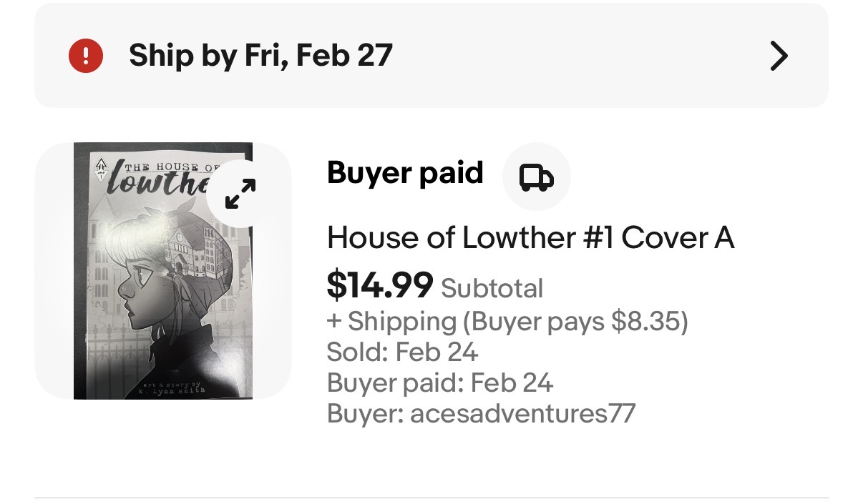This screenshot has height=504, width=863.
Task: Click the Buyer paid: Feb 24 line
Action: coord(440,383)
